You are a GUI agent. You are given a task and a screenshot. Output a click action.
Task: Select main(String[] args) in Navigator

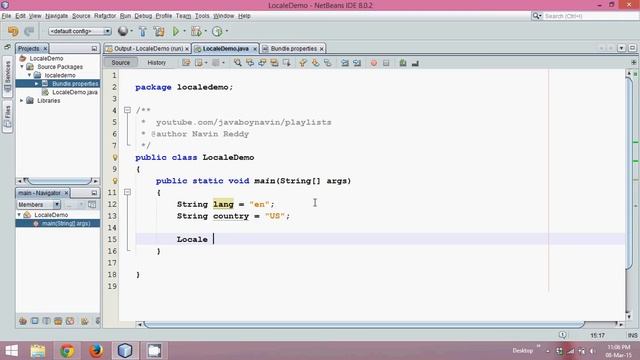65,223
